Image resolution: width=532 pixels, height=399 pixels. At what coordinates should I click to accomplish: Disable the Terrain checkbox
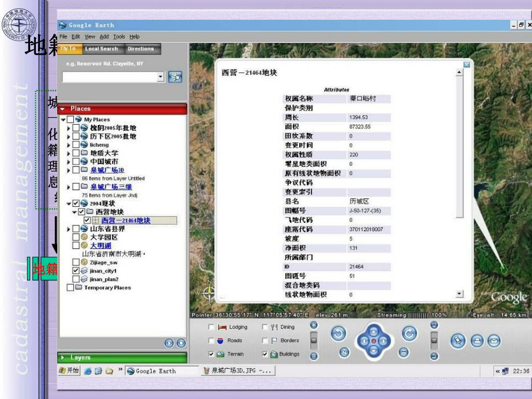coord(211,354)
